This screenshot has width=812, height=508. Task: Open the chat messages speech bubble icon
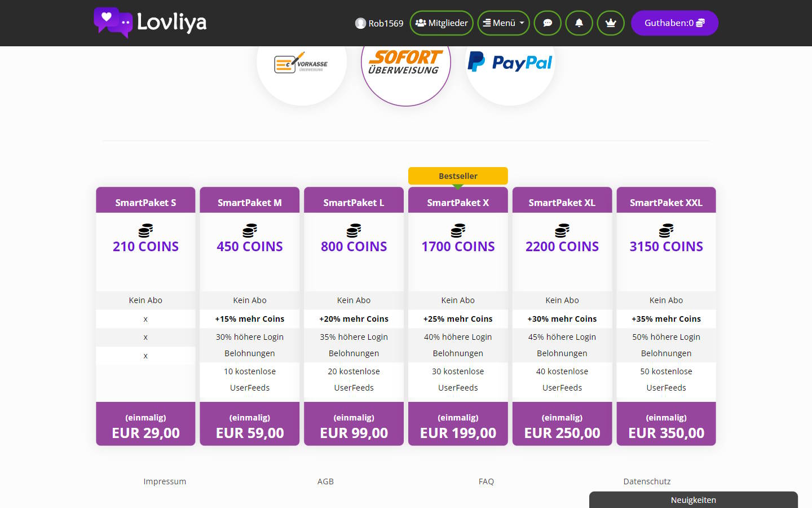(x=548, y=23)
